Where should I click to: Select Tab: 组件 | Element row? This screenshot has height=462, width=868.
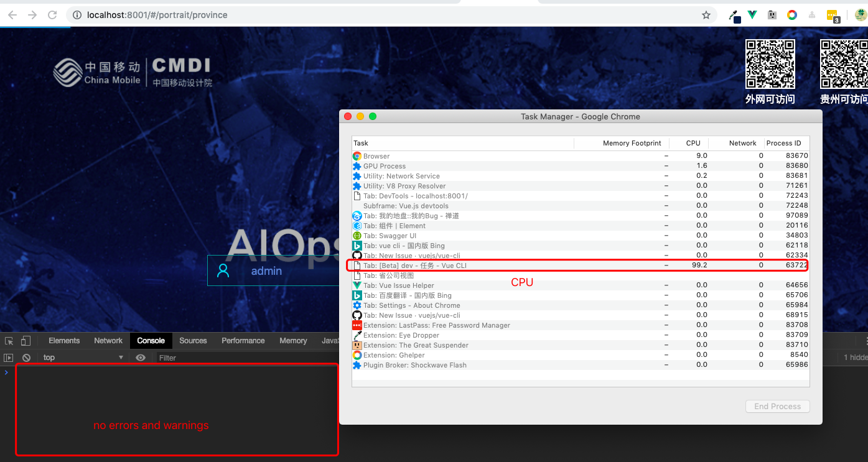click(581, 226)
